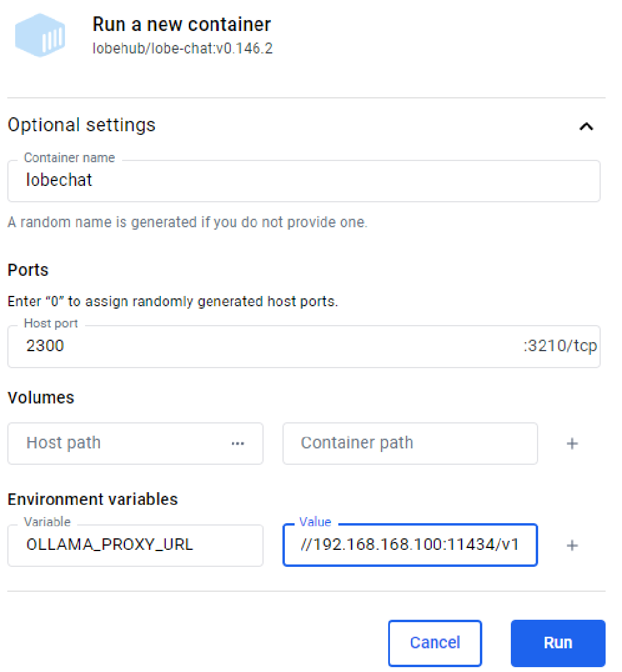Click the environment variable Value field
Screen dimensions: 622x672
410,545
